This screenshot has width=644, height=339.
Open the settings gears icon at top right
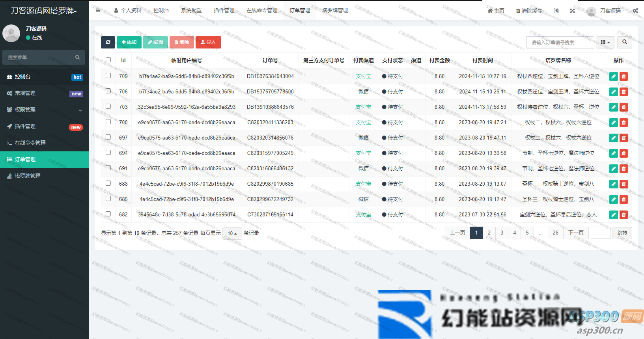(635, 11)
